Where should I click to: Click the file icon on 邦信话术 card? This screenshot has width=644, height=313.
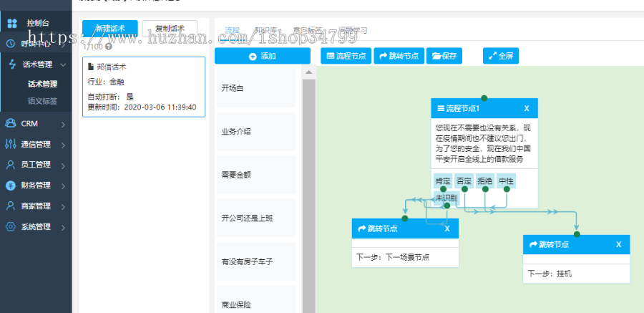[x=91, y=67]
